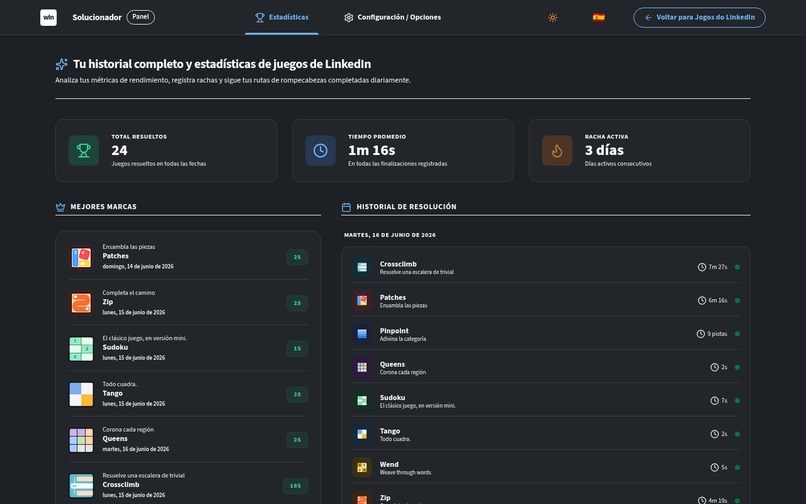Click Zip best score badge
The height and width of the screenshot is (504, 806).
click(x=297, y=303)
